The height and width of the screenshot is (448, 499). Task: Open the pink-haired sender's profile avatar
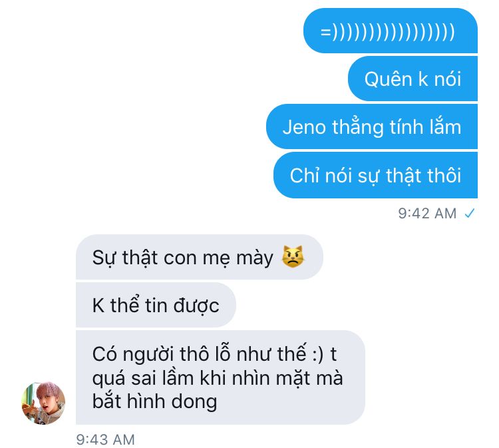pos(43,403)
